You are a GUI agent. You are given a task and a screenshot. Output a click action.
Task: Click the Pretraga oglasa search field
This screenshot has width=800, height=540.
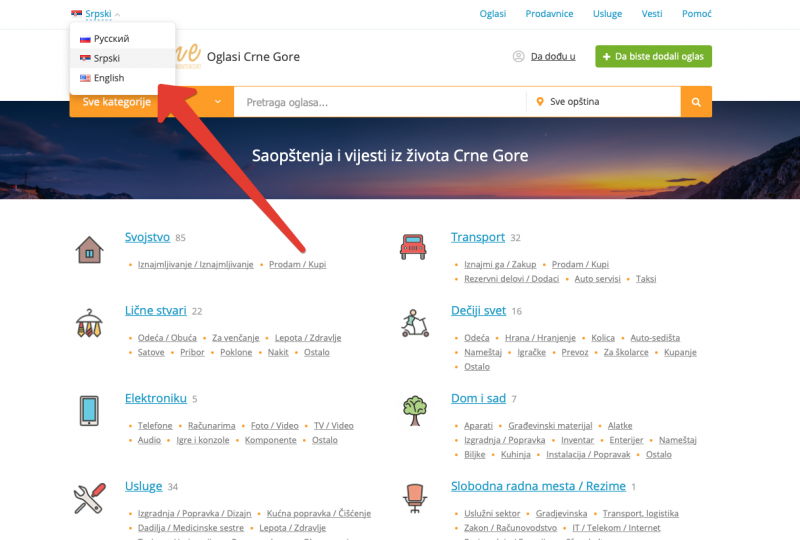[380, 102]
